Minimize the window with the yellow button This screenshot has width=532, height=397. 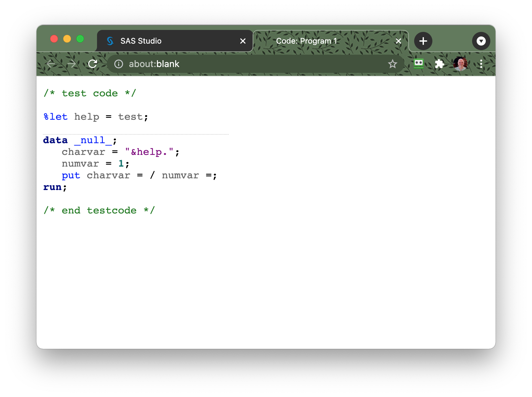(x=67, y=39)
